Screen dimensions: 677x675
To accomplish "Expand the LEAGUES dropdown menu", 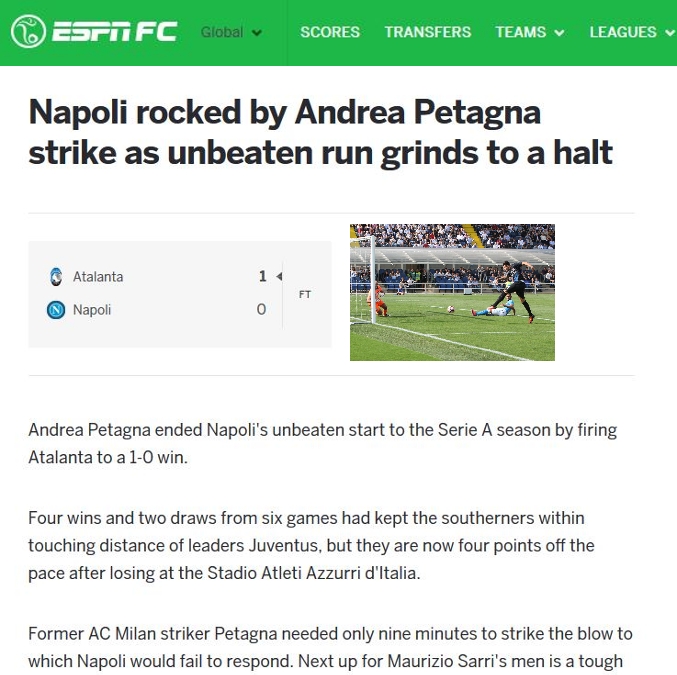I will 630,32.
